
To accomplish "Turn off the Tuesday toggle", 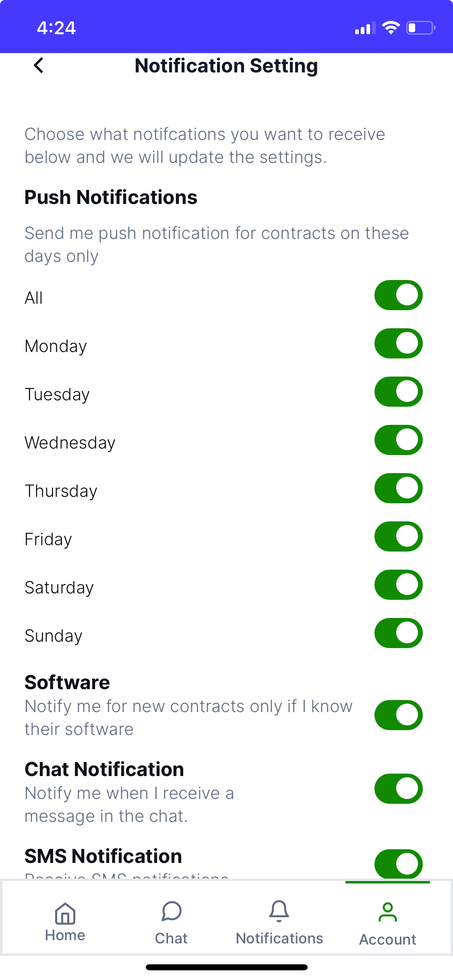I will [398, 392].
